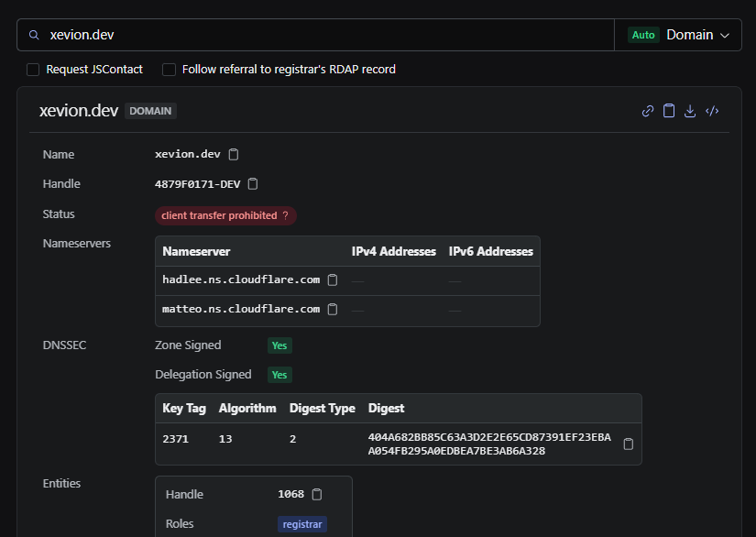Screen dimensions: 756x537
Task: Click the Zone Signed Yes indicator
Action: point(279,345)
